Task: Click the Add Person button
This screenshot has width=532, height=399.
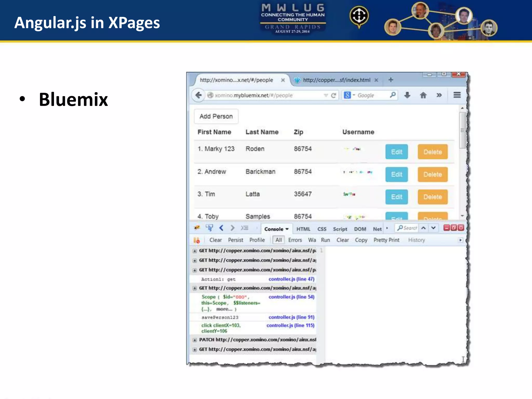Action: (216, 116)
